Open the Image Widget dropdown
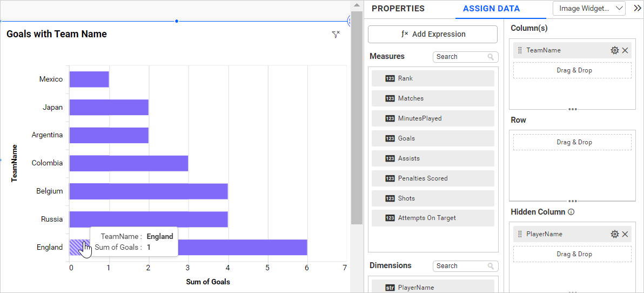This screenshot has width=644, height=293. [589, 8]
